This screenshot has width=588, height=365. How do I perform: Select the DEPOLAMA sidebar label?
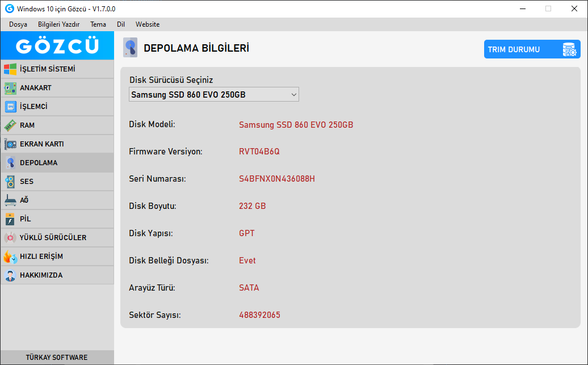coord(39,163)
